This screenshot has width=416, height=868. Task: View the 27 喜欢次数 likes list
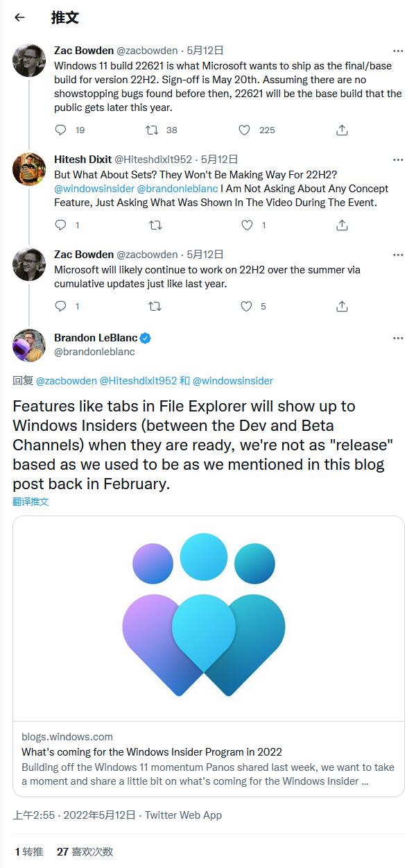(x=85, y=851)
